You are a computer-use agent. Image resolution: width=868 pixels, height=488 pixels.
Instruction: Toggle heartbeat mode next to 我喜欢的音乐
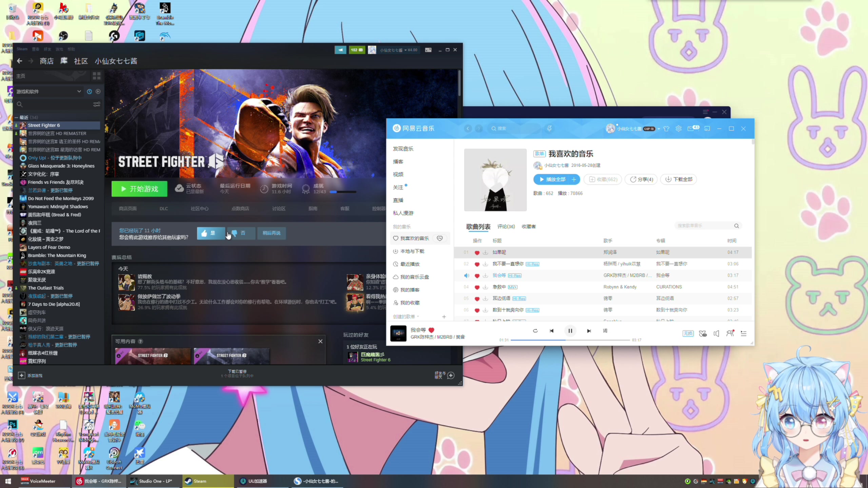pos(440,238)
